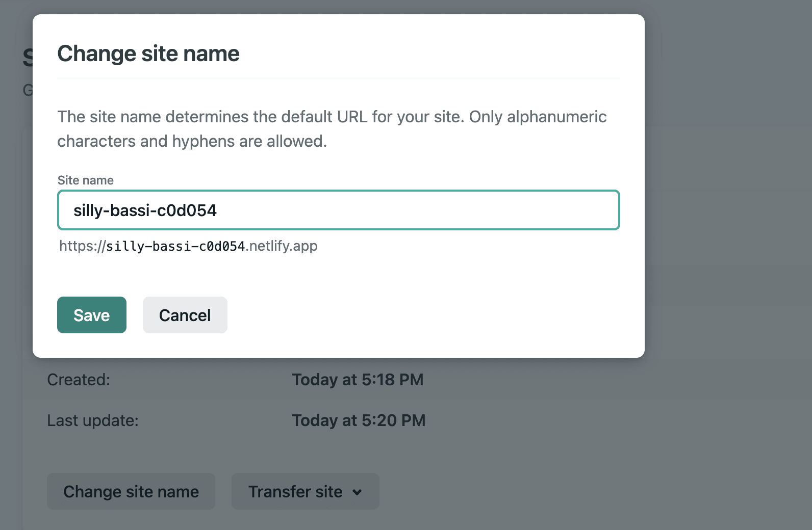Click the background Change site name button
Viewport: 812px width, 530px height.
pyautogui.click(x=131, y=491)
